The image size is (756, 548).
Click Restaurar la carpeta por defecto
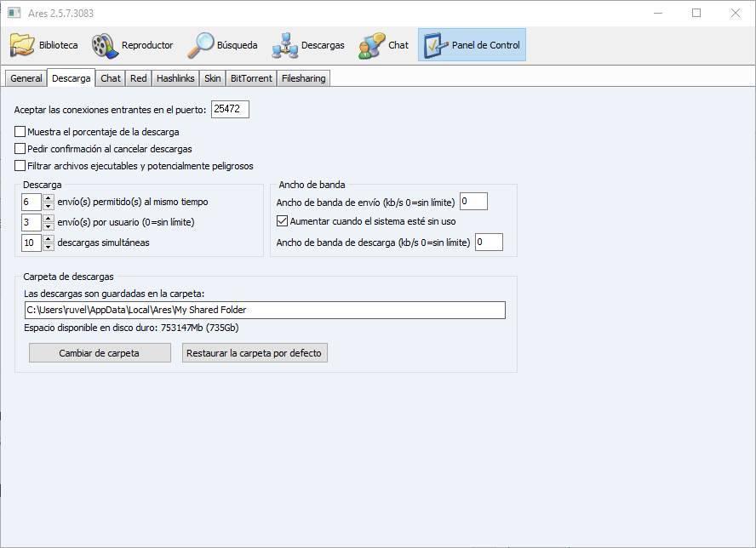click(255, 353)
